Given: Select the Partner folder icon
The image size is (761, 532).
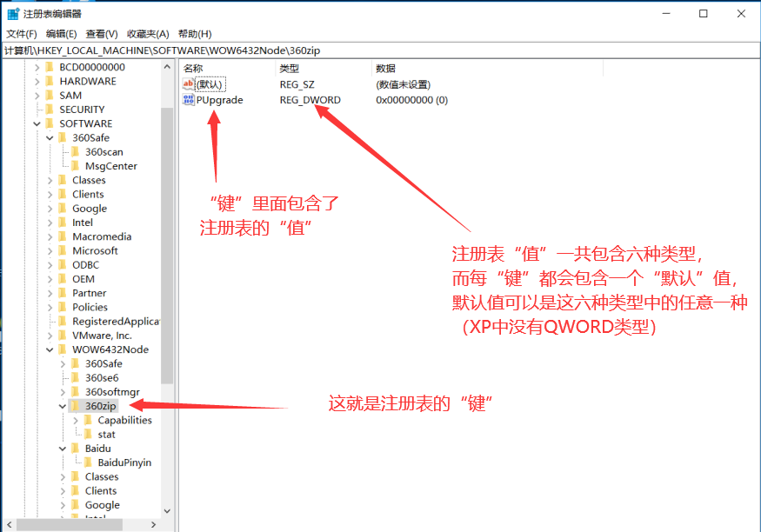Looking at the screenshot, I should point(62,293).
